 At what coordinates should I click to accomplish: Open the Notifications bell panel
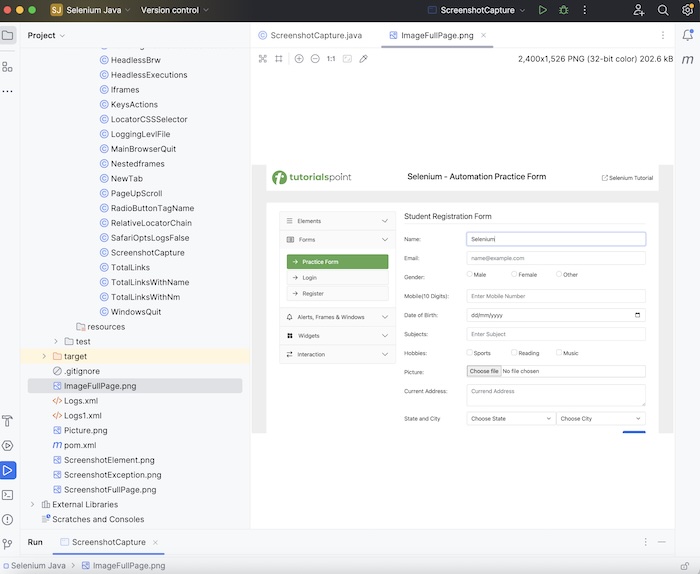687,35
